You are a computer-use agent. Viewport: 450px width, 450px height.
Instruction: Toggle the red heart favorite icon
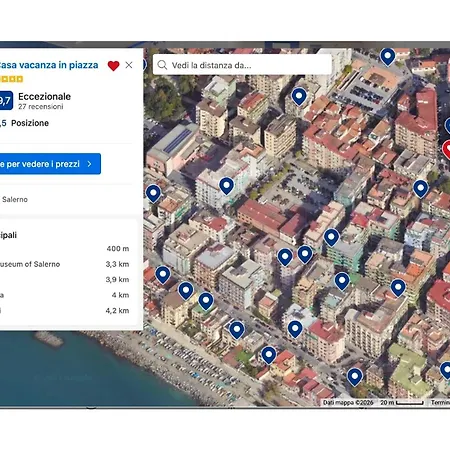pos(113,66)
